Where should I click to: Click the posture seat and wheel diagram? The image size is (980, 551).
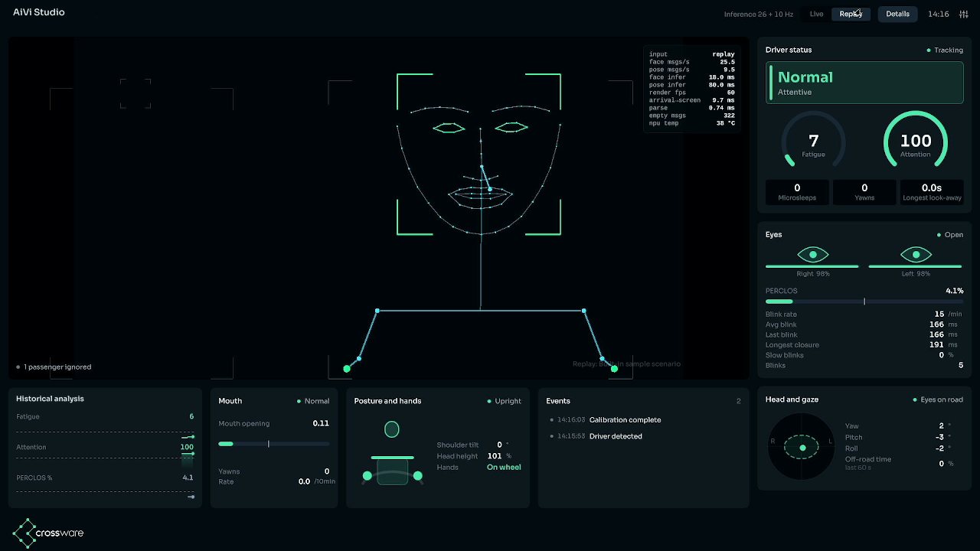pyautogui.click(x=392, y=453)
